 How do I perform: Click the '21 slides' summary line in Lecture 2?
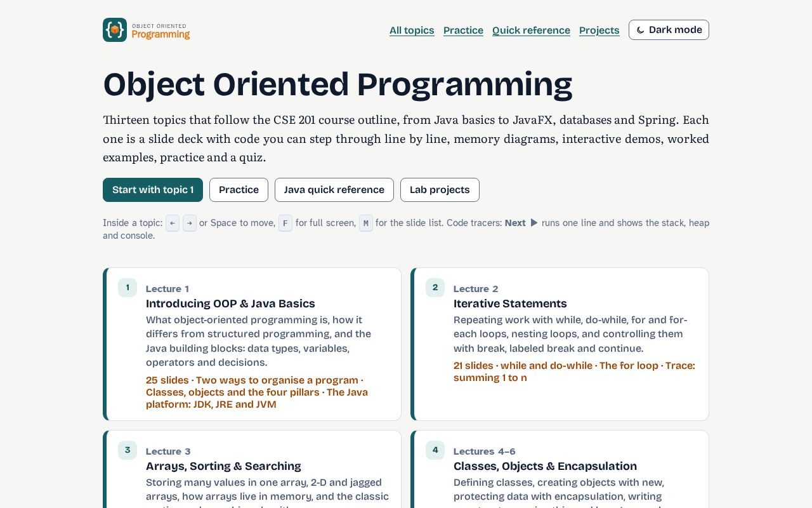click(574, 371)
